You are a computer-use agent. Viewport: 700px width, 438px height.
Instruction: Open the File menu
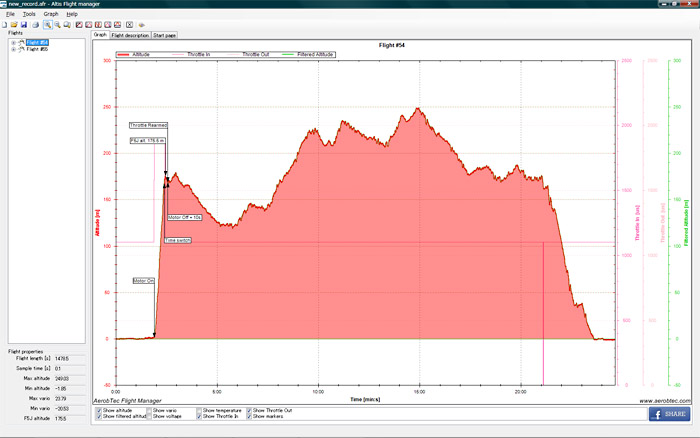point(10,14)
